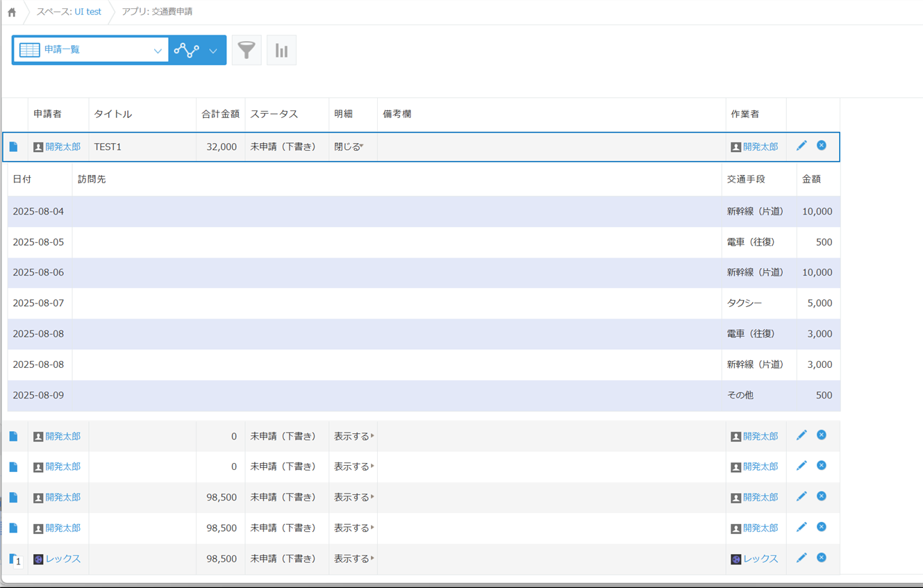Click delete icon on the レックス row
The width and height of the screenshot is (923, 588).
(x=822, y=558)
